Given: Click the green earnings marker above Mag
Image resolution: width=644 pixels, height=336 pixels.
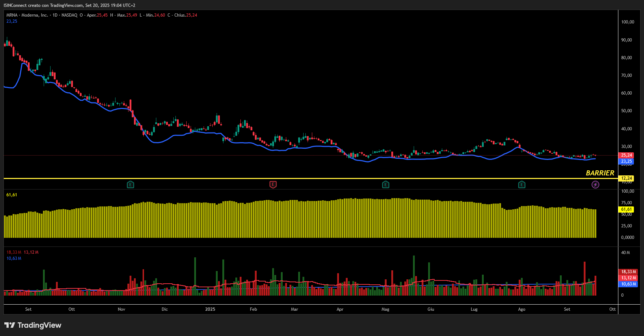Looking at the screenshot, I should click(386, 185).
